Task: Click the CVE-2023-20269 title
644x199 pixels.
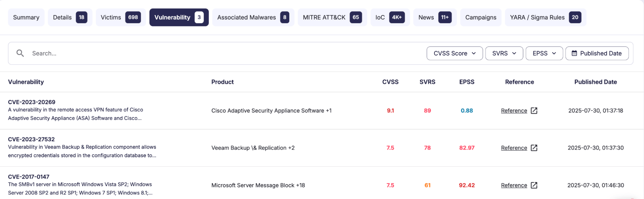Action: (32, 102)
